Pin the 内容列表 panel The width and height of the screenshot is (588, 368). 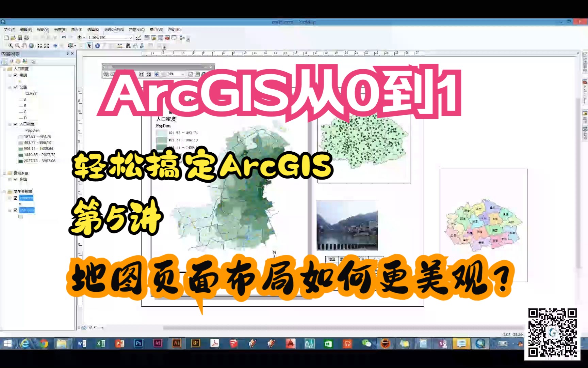[67, 53]
